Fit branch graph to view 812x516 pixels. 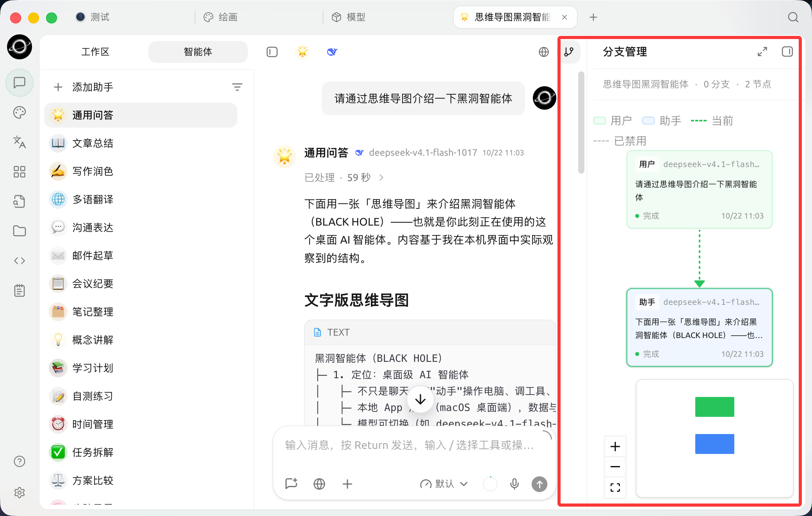tap(615, 487)
